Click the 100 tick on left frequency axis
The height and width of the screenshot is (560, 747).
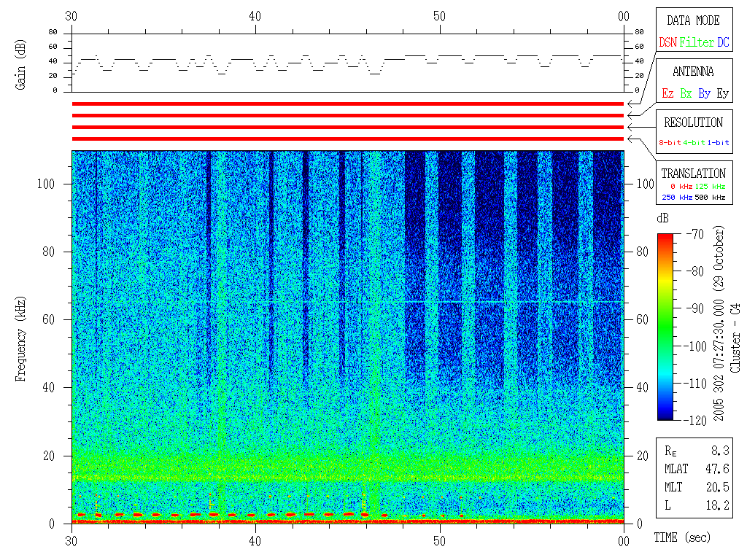(x=46, y=184)
